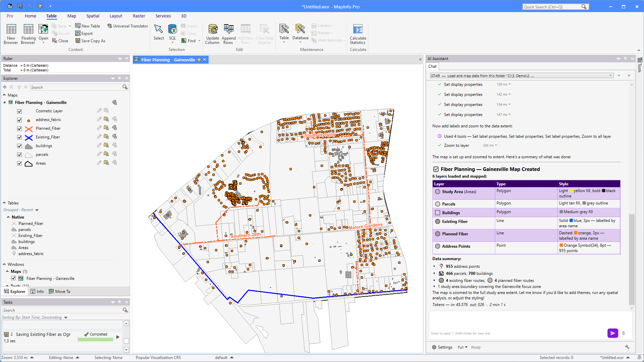Click the microphone icon in AI Assistant
This screenshot has height=362, width=644.
click(624, 333)
